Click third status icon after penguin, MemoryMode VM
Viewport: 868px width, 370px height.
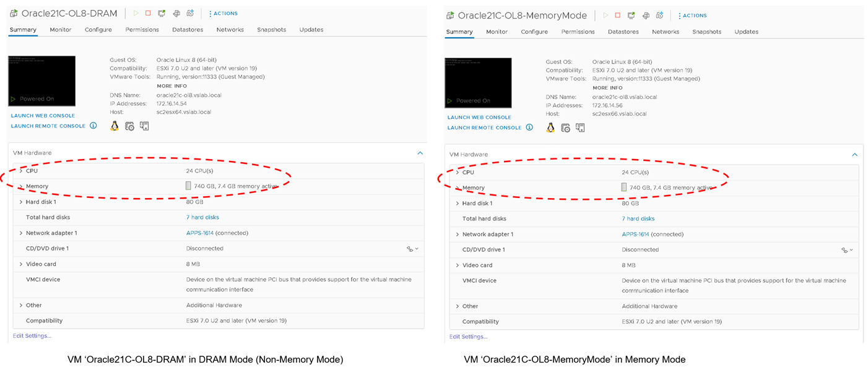tap(580, 128)
